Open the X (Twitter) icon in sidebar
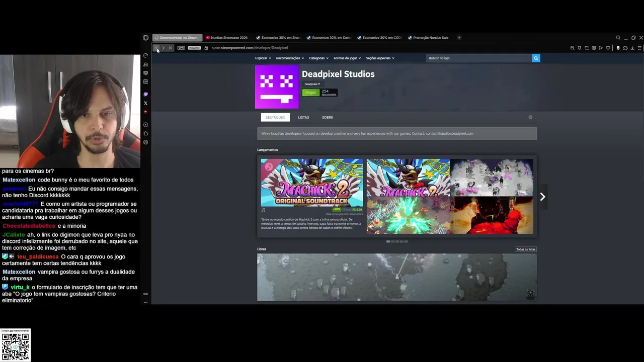The image size is (644, 362). (146, 103)
